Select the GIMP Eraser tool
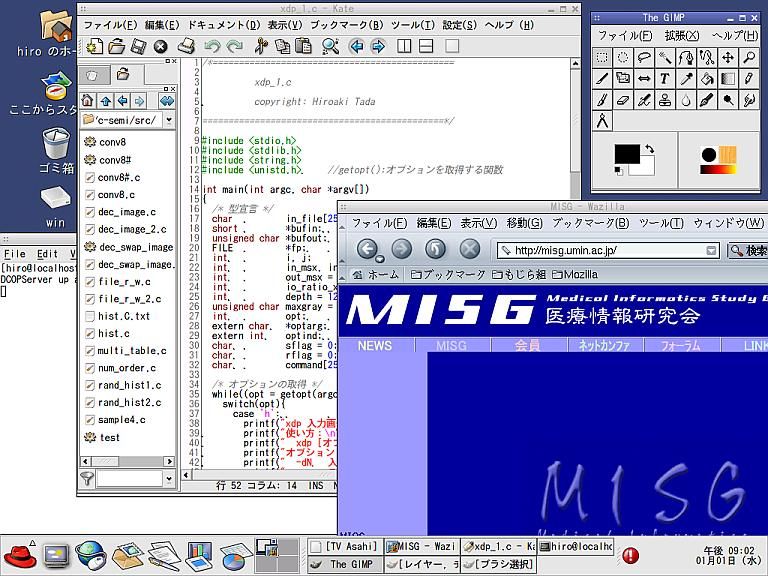Screen dimensions: 768x576 (623, 100)
